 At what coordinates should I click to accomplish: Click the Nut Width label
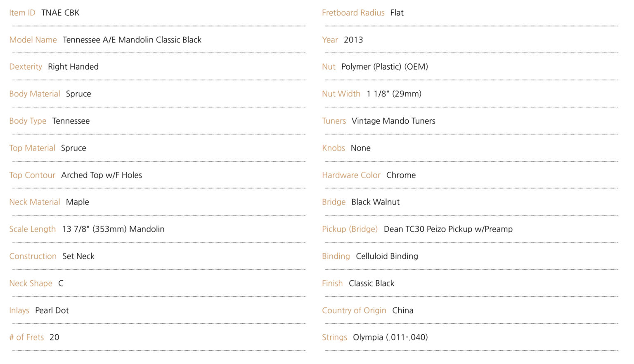click(341, 94)
